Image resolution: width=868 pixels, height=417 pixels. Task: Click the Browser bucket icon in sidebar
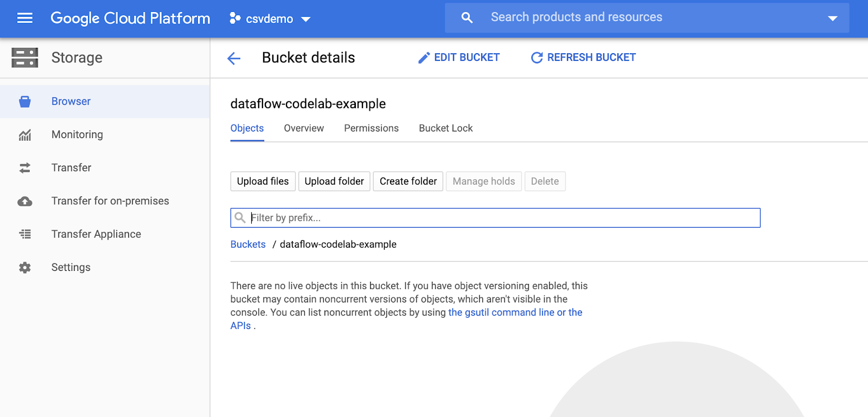(25, 102)
